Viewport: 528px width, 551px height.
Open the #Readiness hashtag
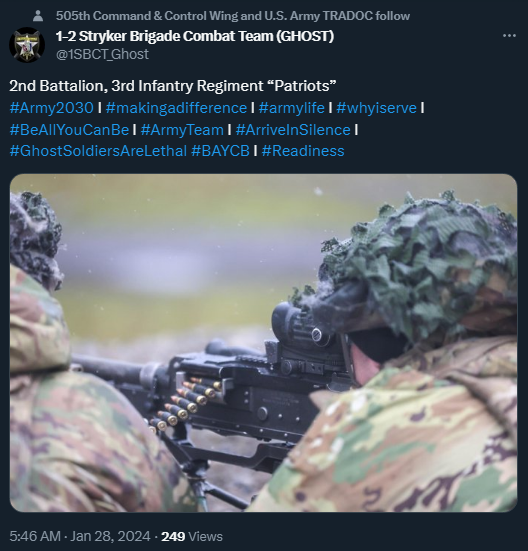[303, 151]
